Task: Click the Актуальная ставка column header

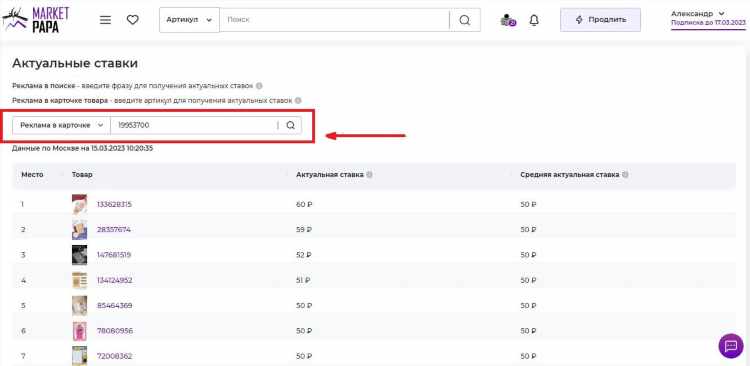Action: pyautogui.click(x=330, y=175)
